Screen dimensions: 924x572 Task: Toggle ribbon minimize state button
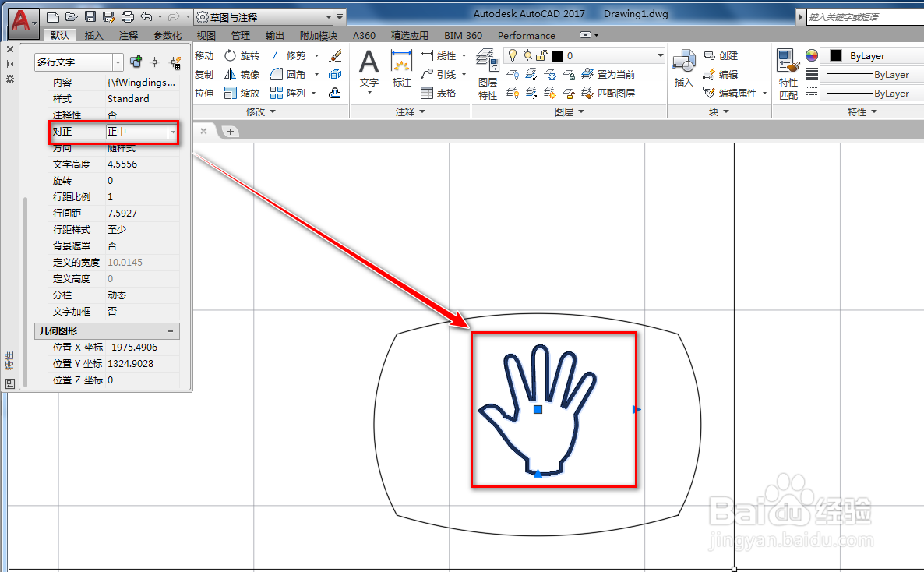coord(585,35)
